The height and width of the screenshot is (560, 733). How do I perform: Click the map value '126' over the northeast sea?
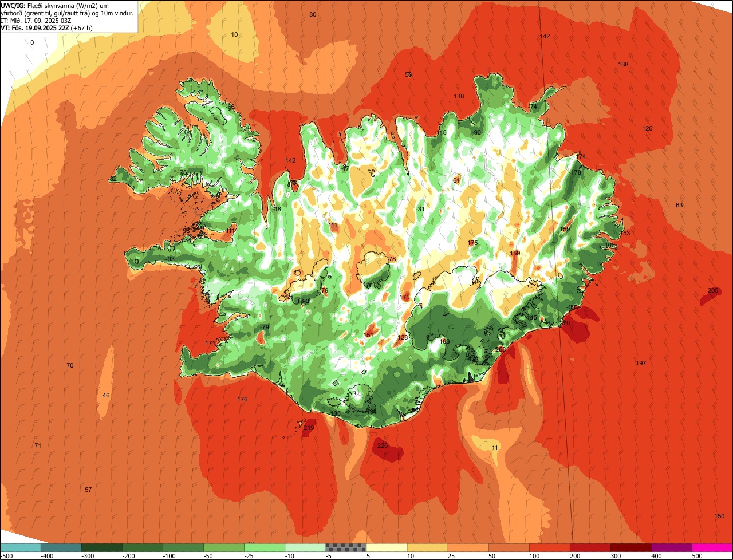(x=647, y=128)
